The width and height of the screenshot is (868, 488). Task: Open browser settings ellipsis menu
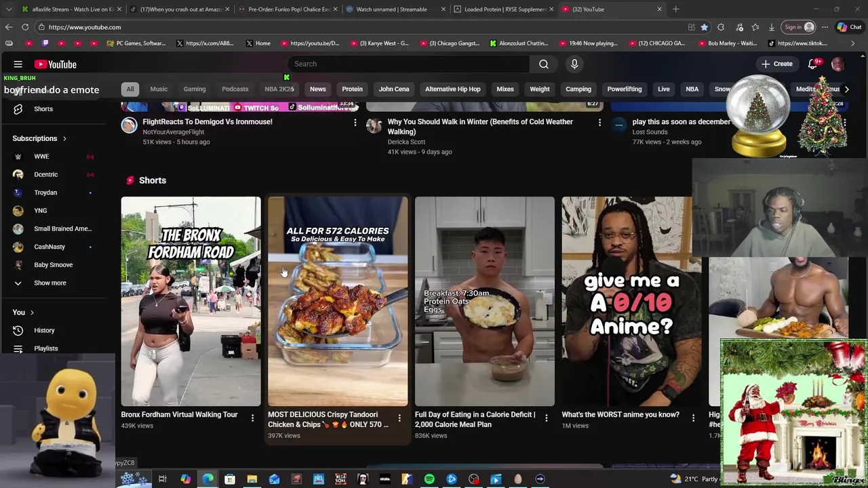825,27
